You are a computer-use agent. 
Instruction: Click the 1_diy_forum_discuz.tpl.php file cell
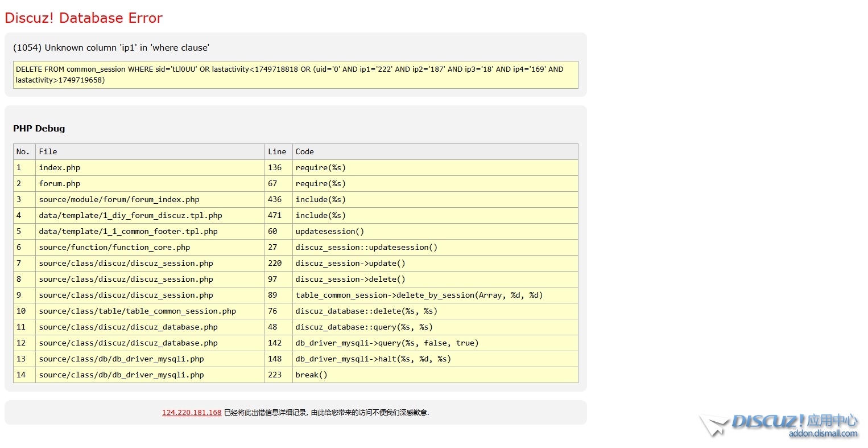(x=130, y=216)
